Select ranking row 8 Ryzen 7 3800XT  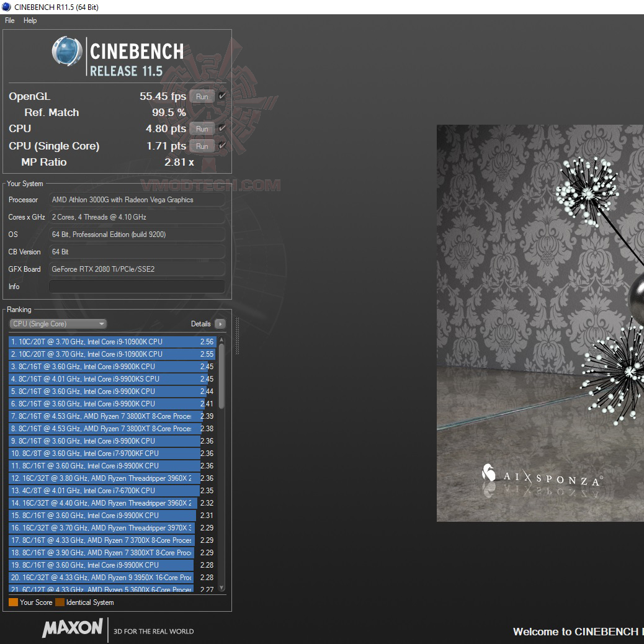[112, 428]
